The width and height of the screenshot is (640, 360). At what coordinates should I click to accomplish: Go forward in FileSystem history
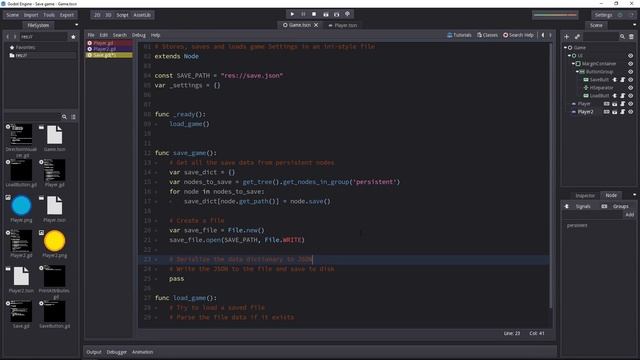15,37
